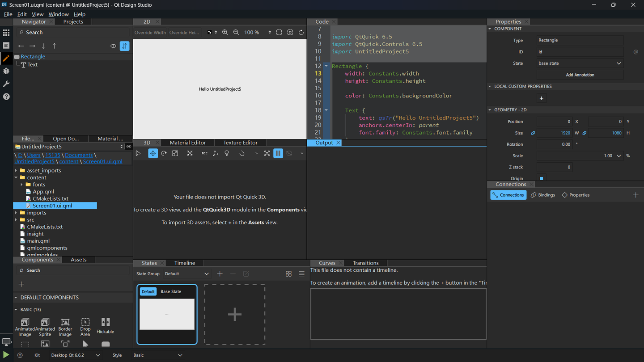The height and width of the screenshot is (362, 644).
Task: Toggle the Navigator visibility eye filter
Action: point(113,46)
